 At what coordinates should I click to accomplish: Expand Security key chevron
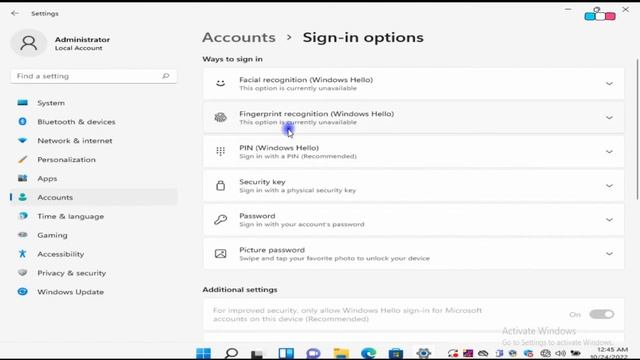609,186
